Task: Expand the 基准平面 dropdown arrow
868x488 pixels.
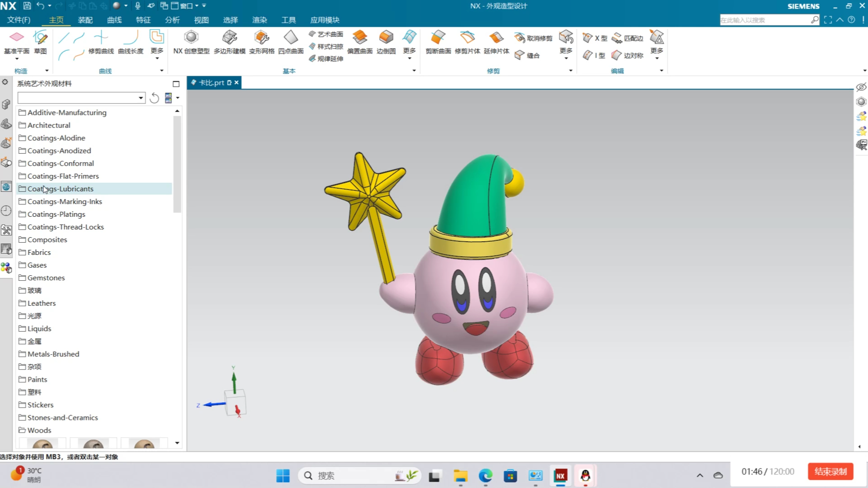Action: coord(17,59)
